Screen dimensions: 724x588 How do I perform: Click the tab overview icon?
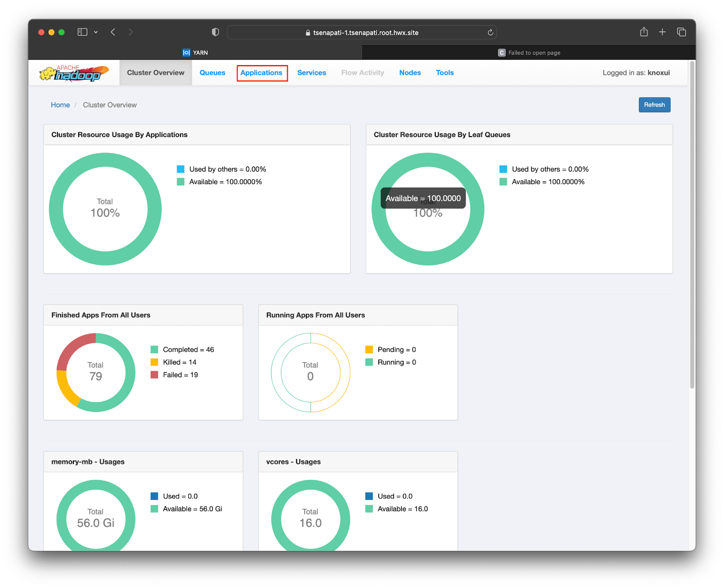[x=681, y=32]
